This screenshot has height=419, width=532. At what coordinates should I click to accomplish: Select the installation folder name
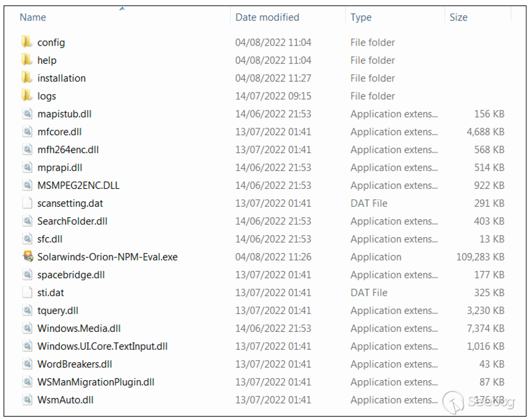(x=62, y=78)
